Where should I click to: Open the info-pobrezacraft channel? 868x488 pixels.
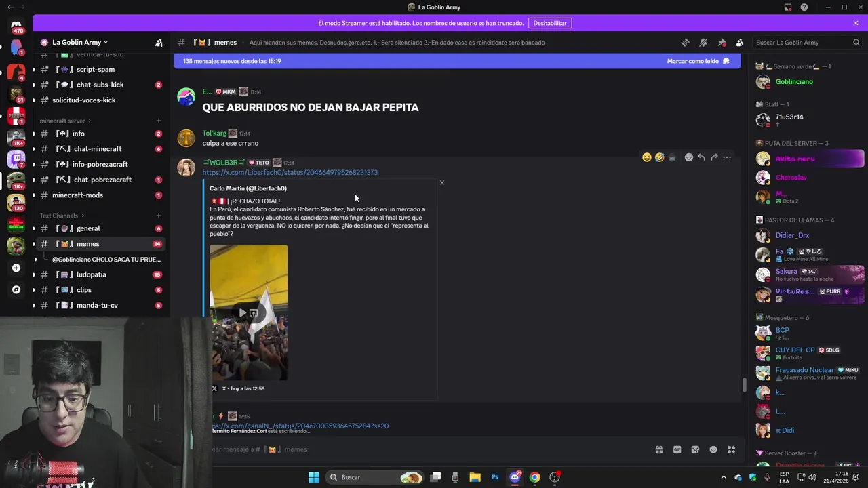100,164
